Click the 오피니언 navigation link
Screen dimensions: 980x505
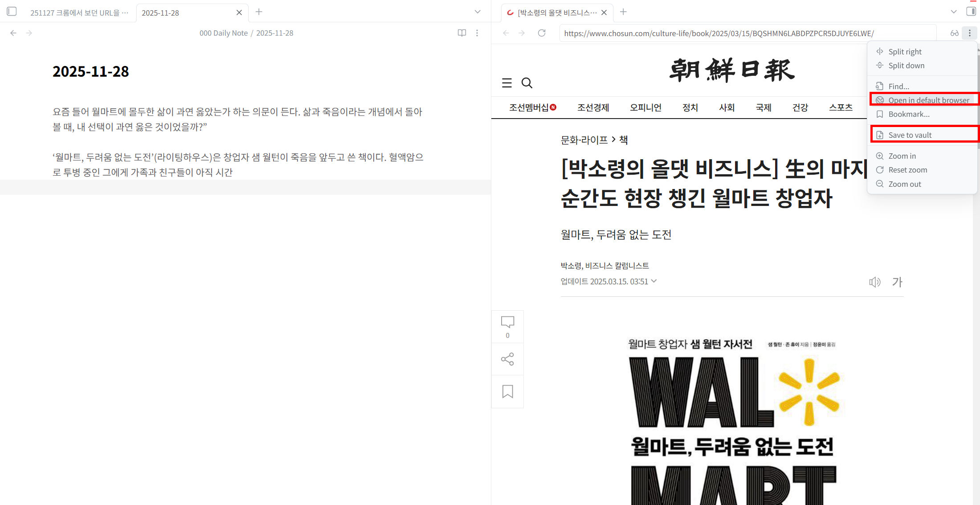[x=645, y=107]
